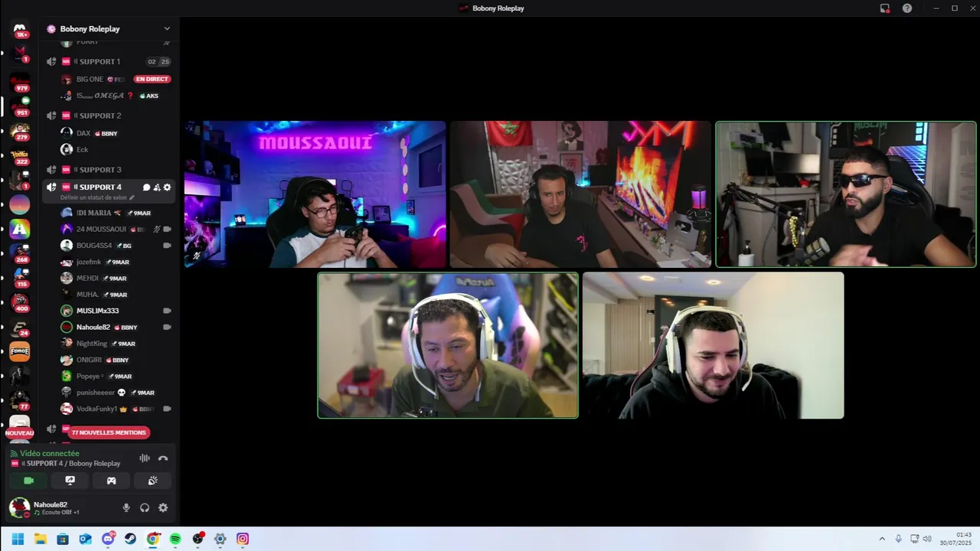Open the rainbow A server icon
Screen dimensions: 980x551
pyautogui.click(x=20, y=229)
